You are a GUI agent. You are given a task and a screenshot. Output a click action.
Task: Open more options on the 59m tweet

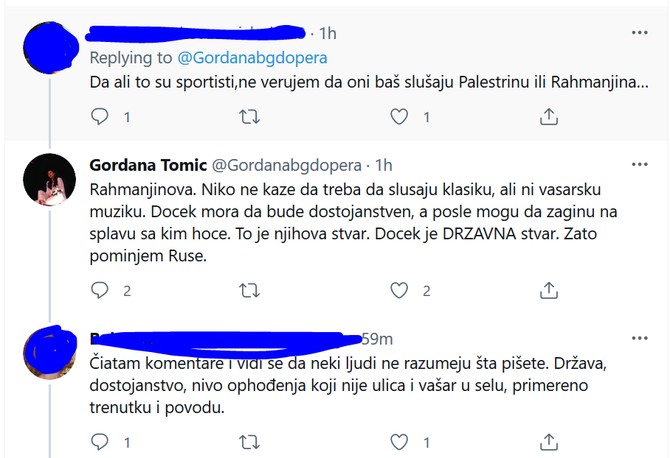click(639, 338)
